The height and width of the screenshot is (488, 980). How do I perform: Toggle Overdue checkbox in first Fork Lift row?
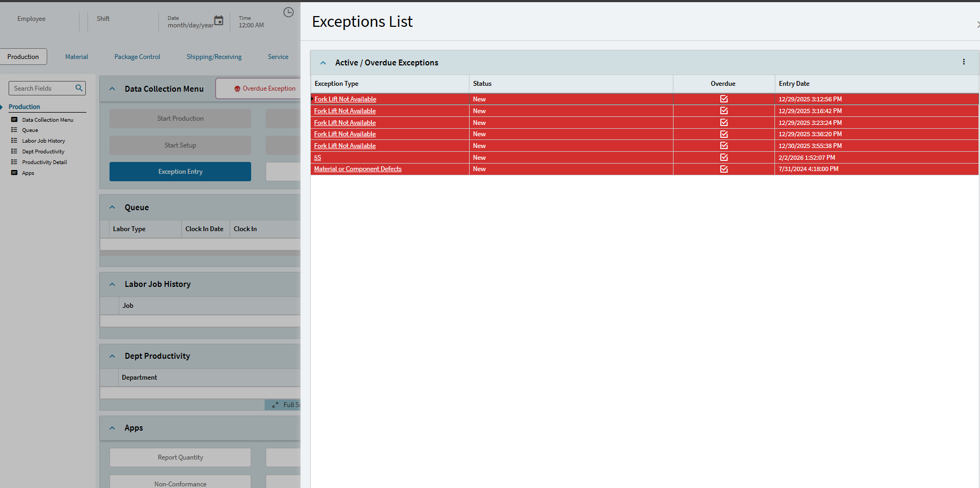click(x=724, y=99)
